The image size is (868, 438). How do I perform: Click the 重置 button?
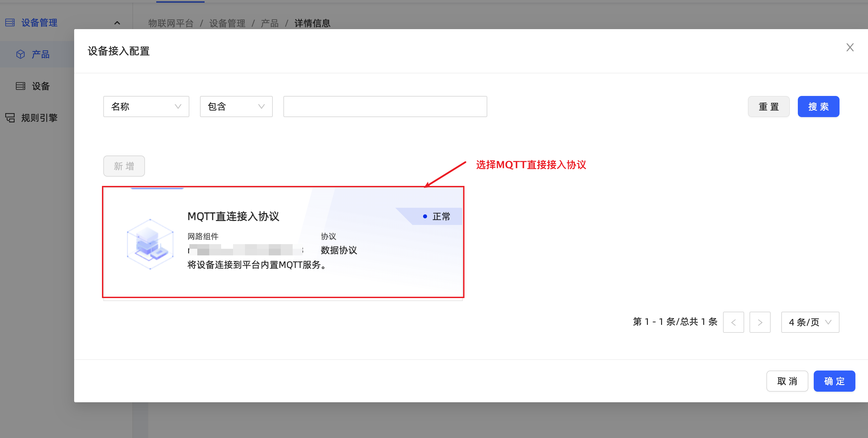point(768,107)
